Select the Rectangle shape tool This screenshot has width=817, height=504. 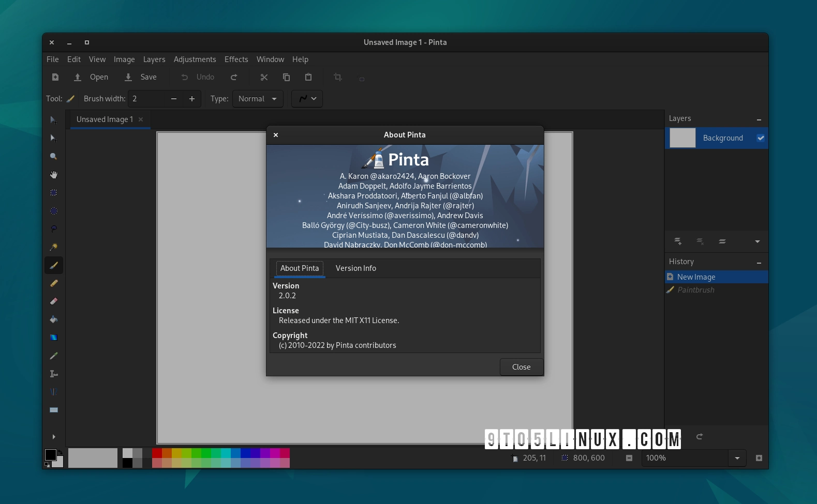tap(53, 410)
